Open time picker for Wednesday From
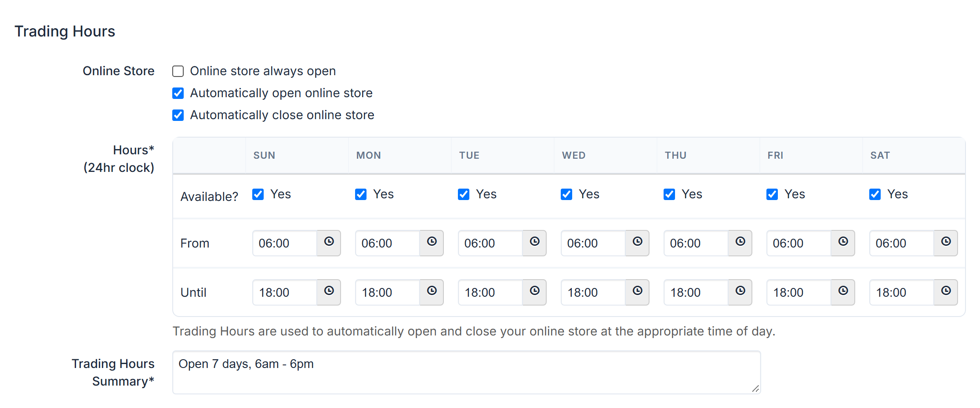 point(637,243)
